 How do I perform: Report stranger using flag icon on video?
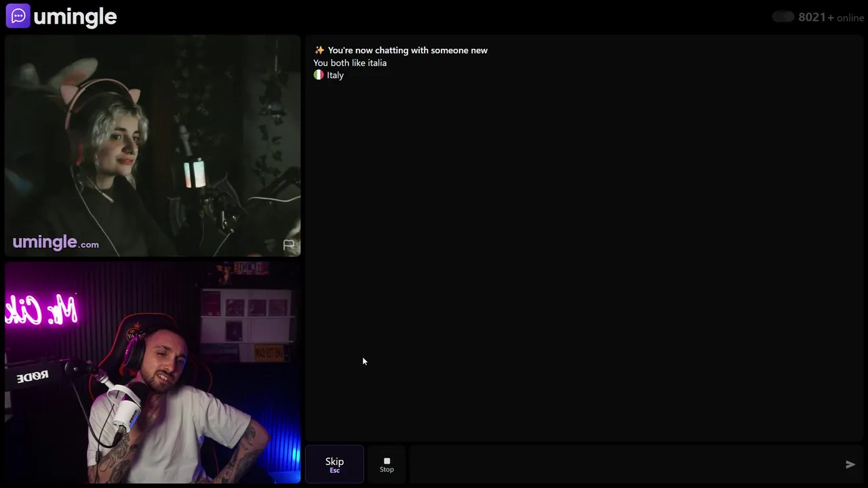pyautogui.click(x=289, y=245)
